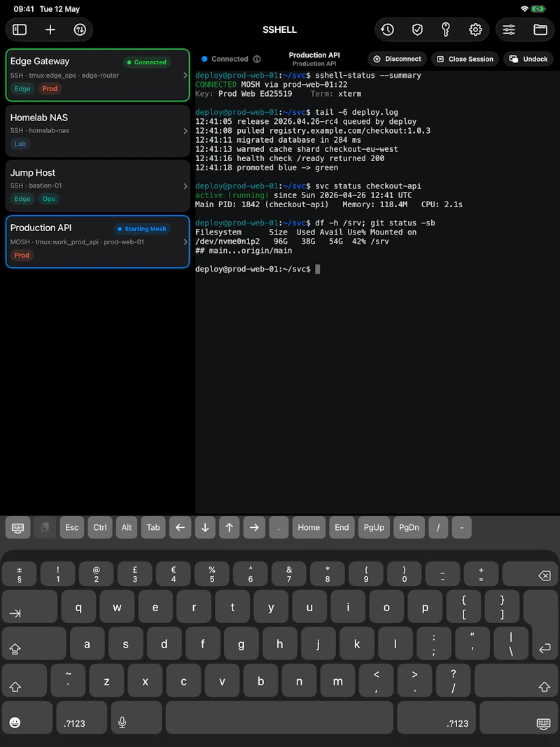
Task: Tap the paste clipboard icon in accessory bar
Action: coord(45,527)
